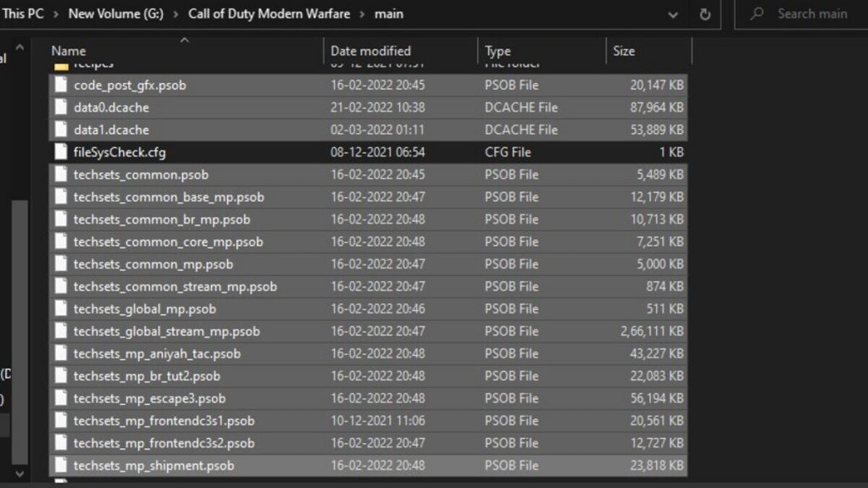
Task: Click the 2,66,111 KB size cell
Action: coord(652,331)
